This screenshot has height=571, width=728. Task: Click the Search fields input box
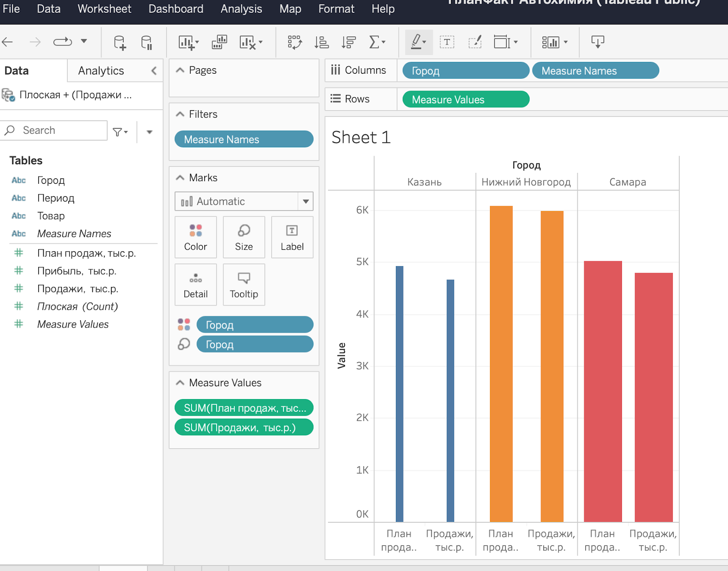[x=54, y=131]
